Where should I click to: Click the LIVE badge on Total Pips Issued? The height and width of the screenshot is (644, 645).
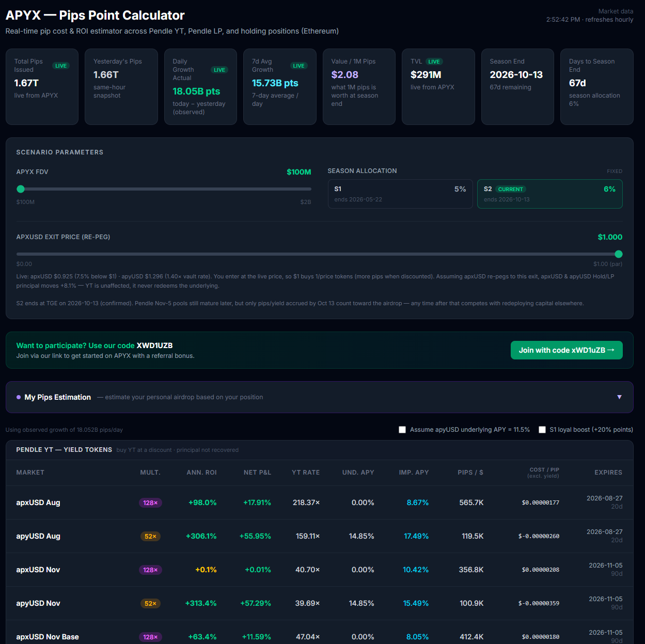[x=61, y=66]
